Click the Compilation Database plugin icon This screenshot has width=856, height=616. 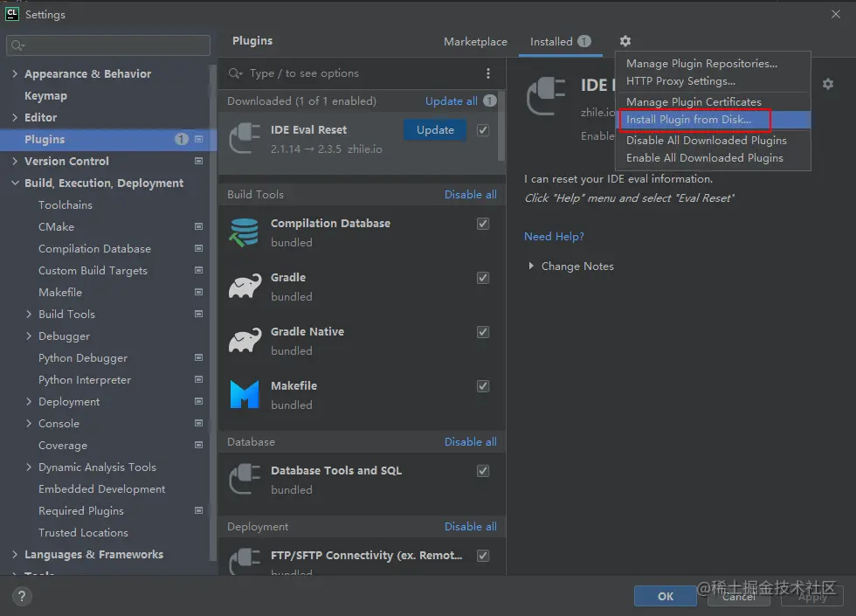coord(245,232)
